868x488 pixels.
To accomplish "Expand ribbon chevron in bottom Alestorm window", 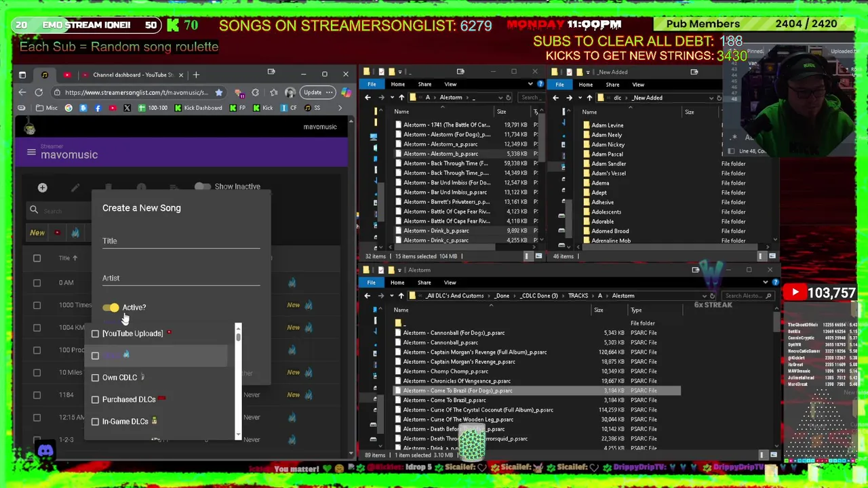I will click(766, 283).
